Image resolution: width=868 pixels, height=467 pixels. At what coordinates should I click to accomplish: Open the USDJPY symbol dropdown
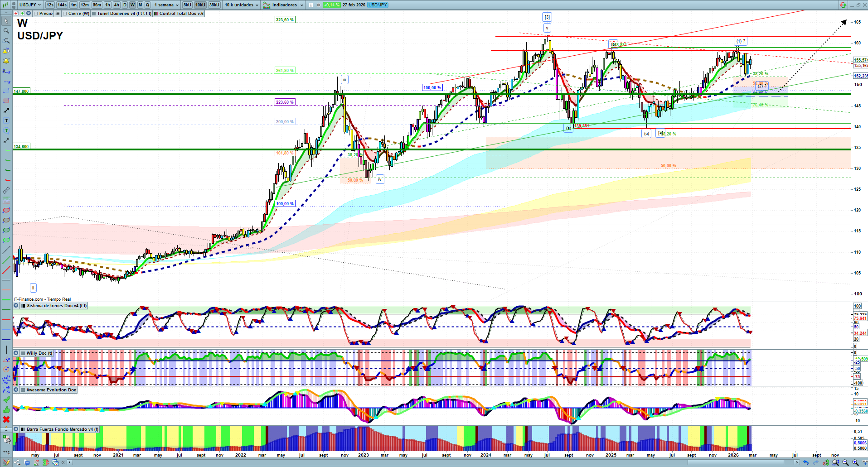30,5
